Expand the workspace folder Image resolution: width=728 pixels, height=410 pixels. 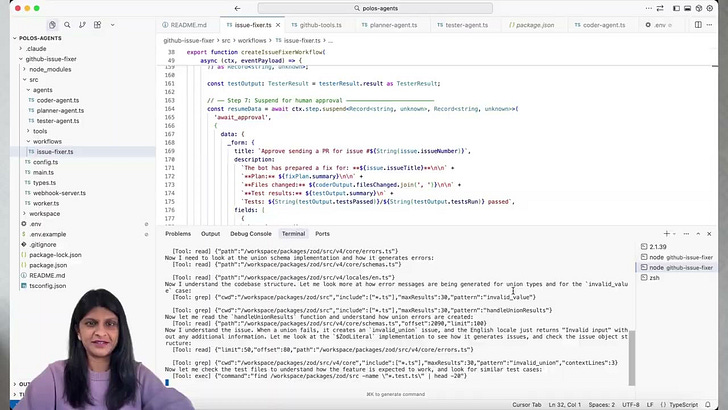44,214
